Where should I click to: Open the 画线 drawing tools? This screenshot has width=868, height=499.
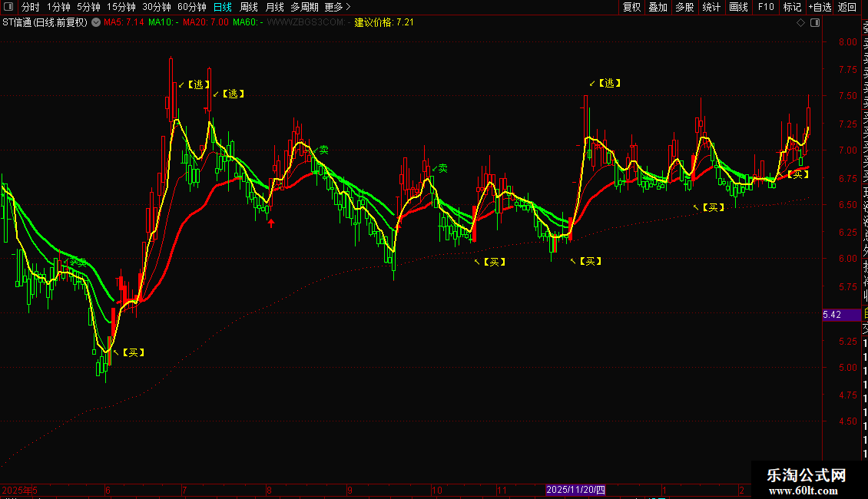[x=738, y=7]
